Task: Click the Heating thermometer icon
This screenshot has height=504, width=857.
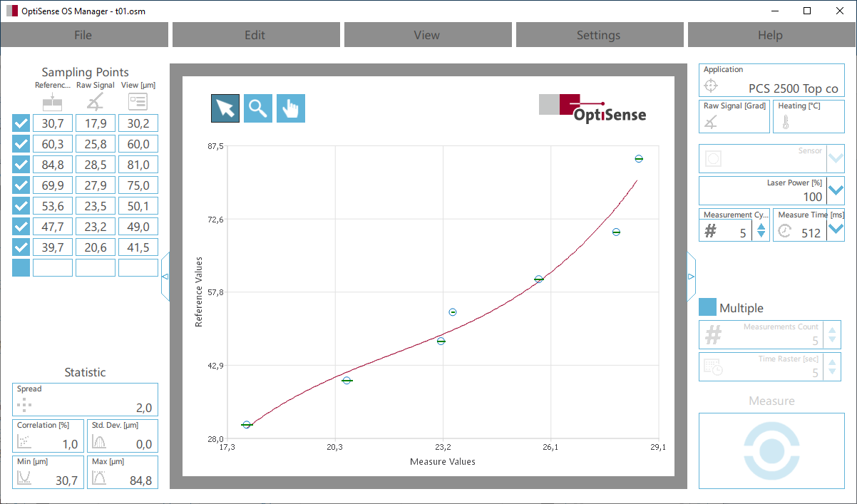Action: (x=786, y=123)
